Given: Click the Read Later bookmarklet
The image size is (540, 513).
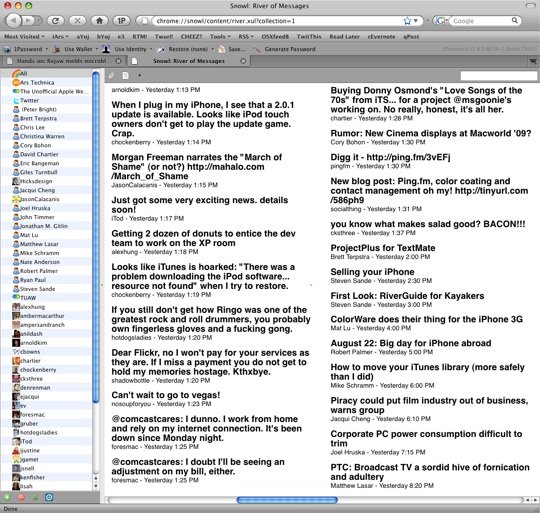Looking at the screenshot, I should [x=344, y=36].
